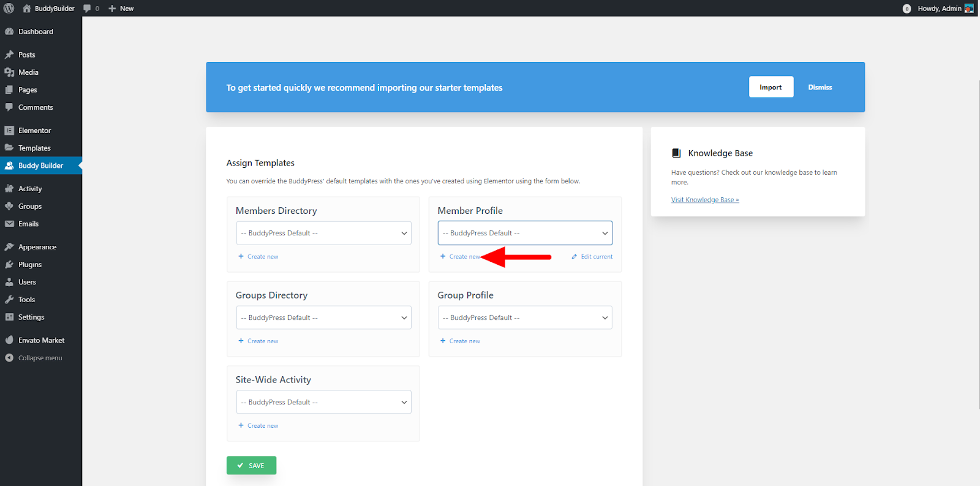Click the Media library icon
Image resolution: width=980 pixels, height=486 pixels.
click(9, 72)
